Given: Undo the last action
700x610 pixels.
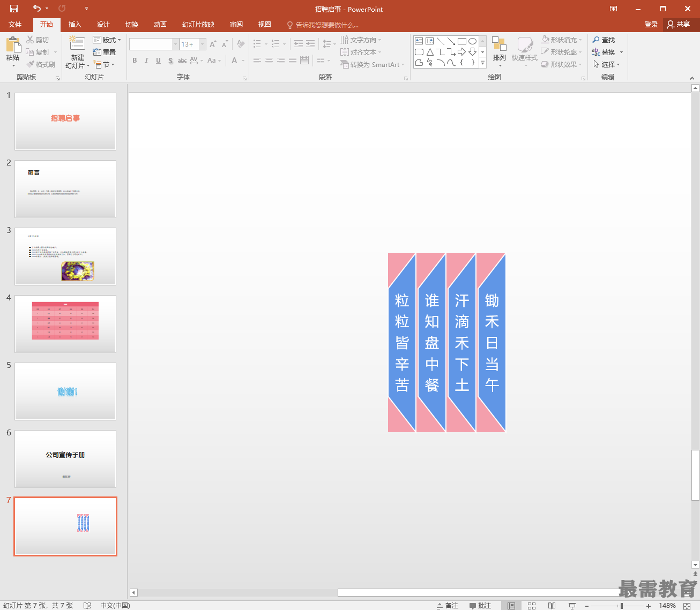Looking at the screenshot, I should [x=36, y=9].
